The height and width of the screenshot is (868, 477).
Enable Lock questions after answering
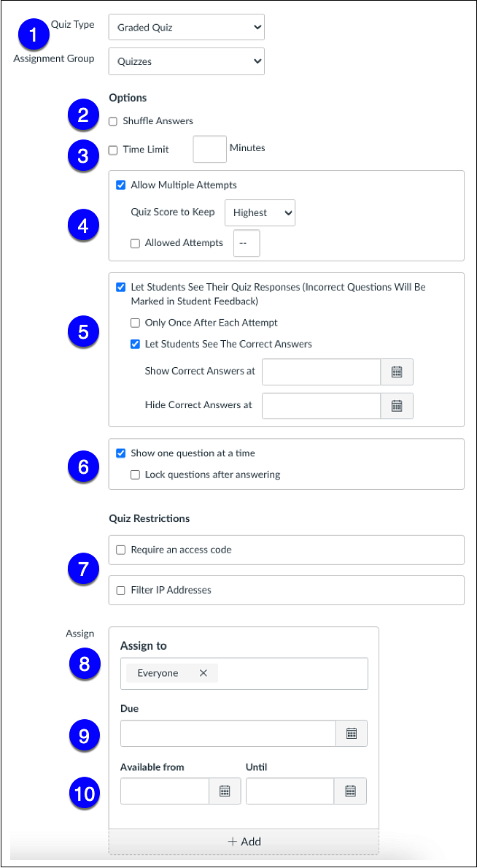[x=135, y=475]
